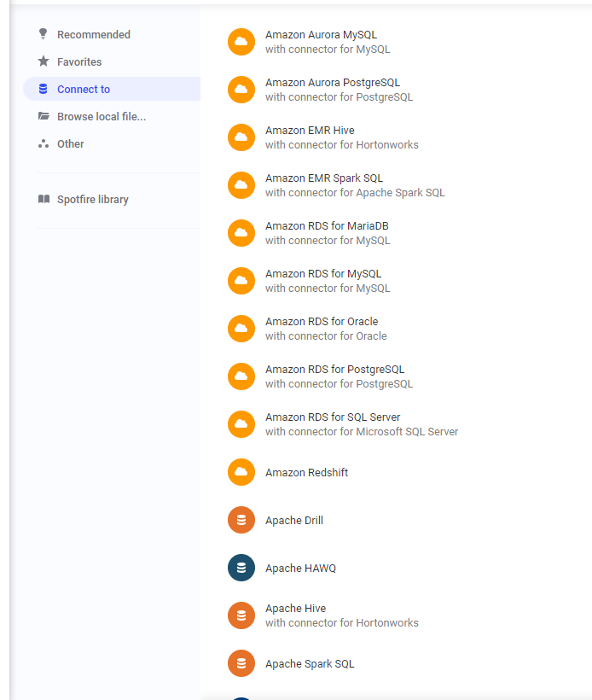Click the dark blue Apache HAWQ icon
The width and height of the screenshot is (592, 700).
[x=241, y=568]
